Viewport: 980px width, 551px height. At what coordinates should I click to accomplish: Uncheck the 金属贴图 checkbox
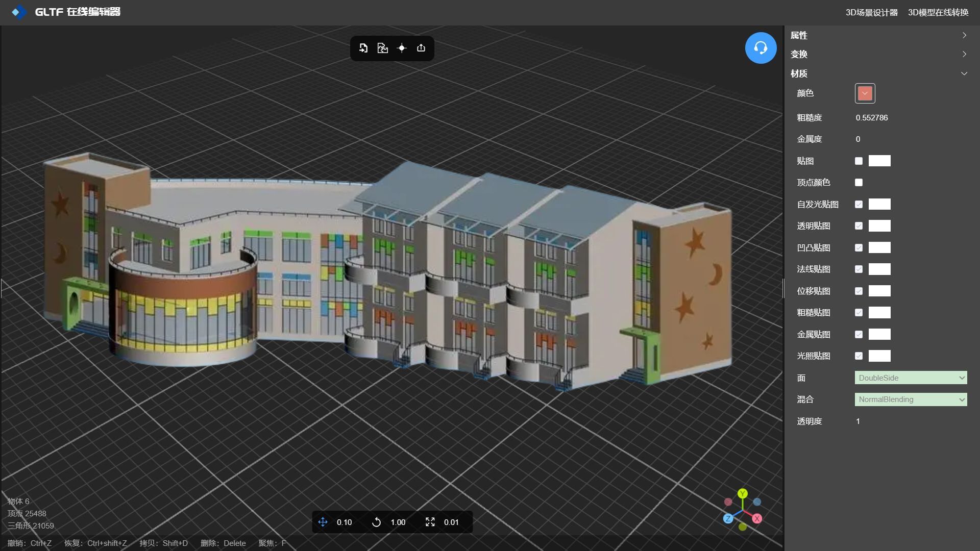pyautogui.click(x=859, y=334)
